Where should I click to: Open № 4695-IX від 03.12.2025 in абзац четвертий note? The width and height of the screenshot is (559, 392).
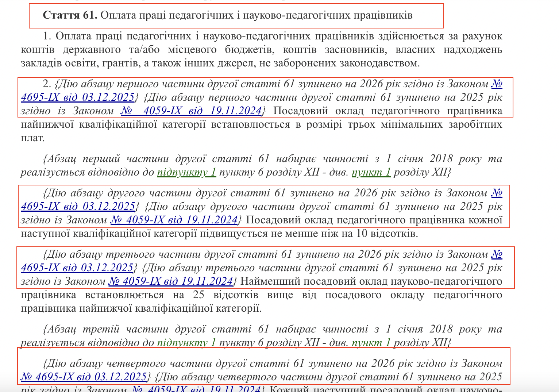tap(83, 376)
